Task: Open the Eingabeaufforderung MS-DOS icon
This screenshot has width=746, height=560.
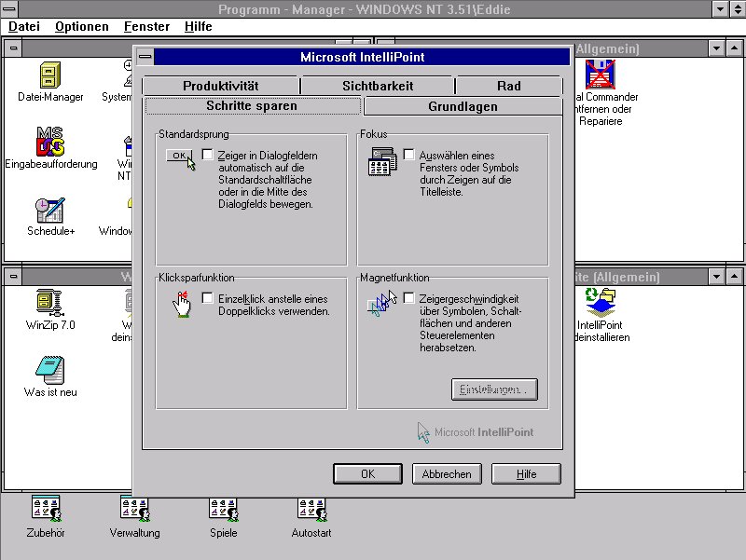Action: tap(50, 142)
